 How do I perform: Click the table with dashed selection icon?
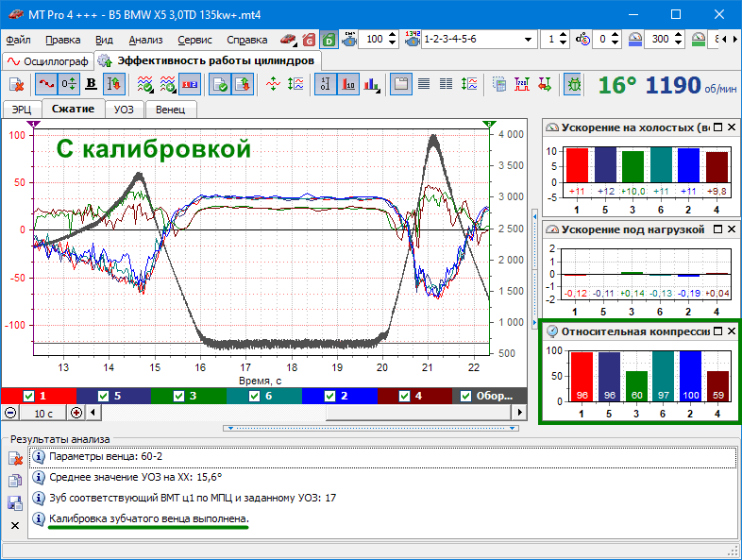click(x=499, y=85)
